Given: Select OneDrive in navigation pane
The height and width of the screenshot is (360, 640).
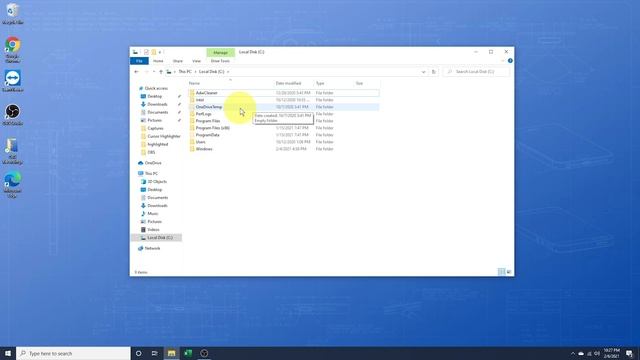Looking at the screenshot, I should tap(153, 163).
